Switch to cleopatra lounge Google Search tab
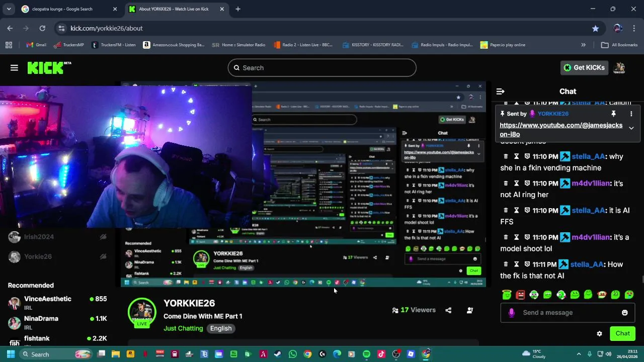 [68, 9]
